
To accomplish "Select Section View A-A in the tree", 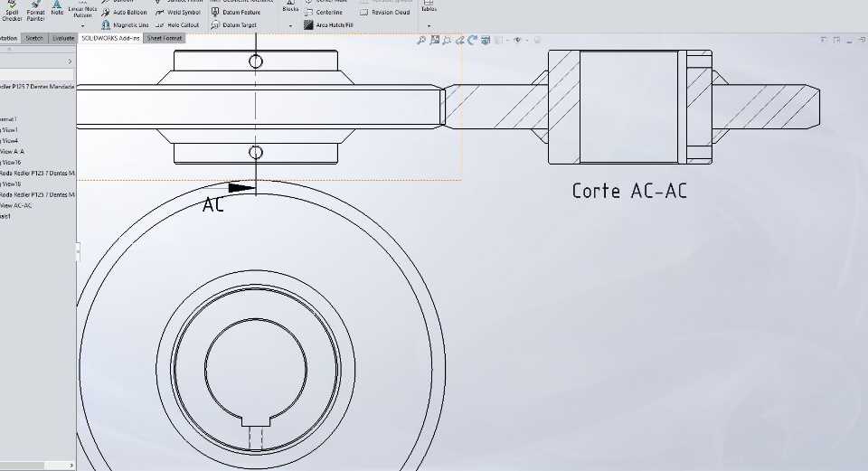I will click(x=12, y=152).
